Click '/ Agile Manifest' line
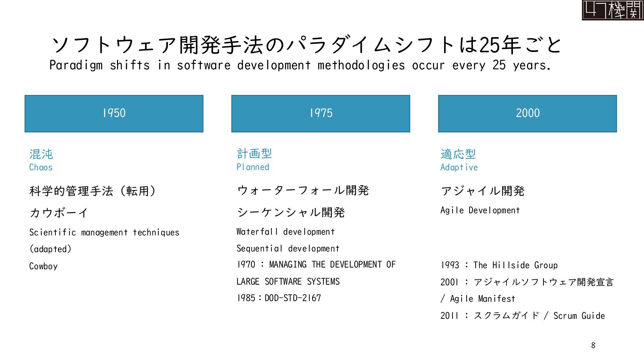Viewport: 644px width, 362px height. pyautogui.click(x=478, y=299)
